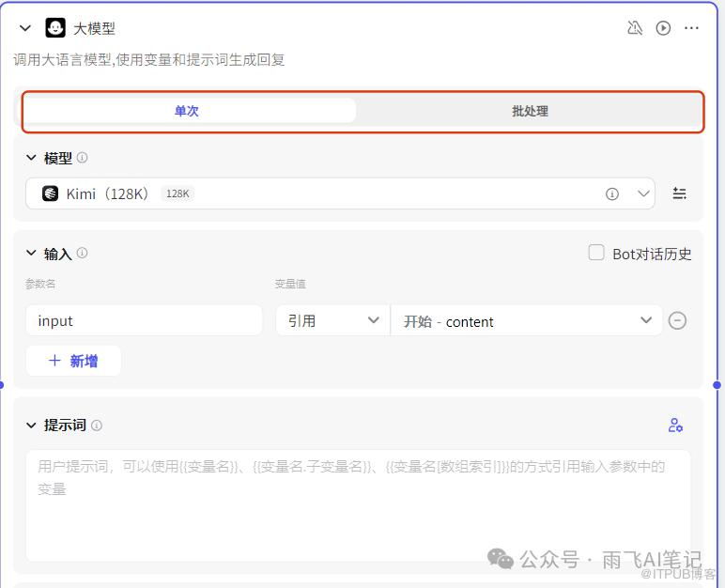Show info tooltip next to 提示词
The width and height of the screenshot is (725, 588).
pos(97,426)
